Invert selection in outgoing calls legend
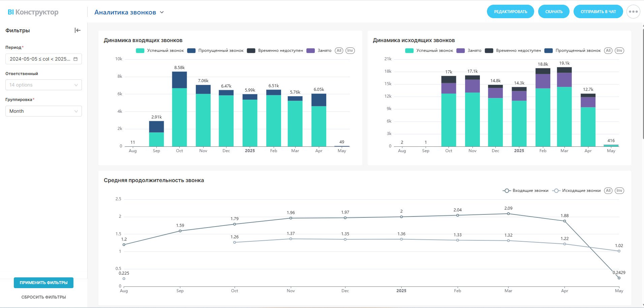 click(x=619, y=50)
